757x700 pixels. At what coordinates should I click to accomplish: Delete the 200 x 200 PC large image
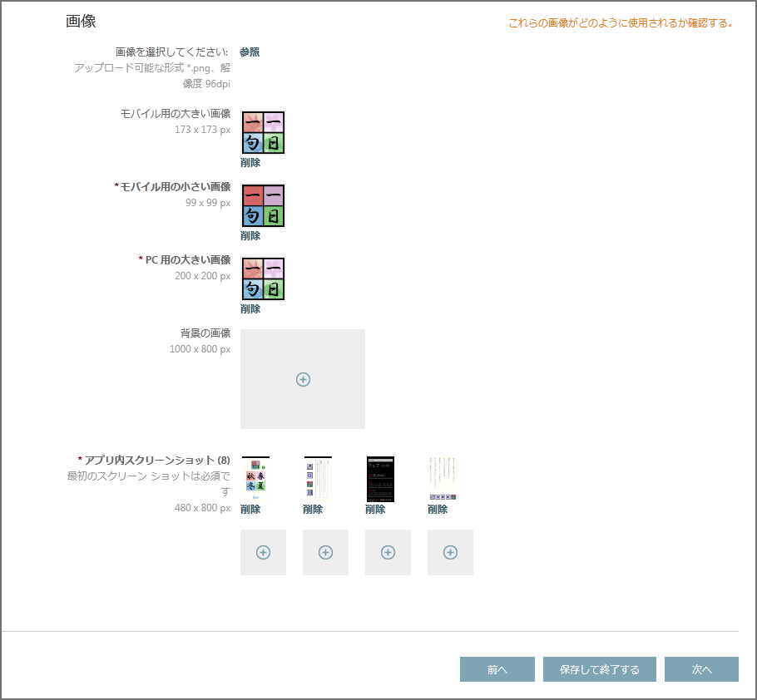click(x=250, y=308)
